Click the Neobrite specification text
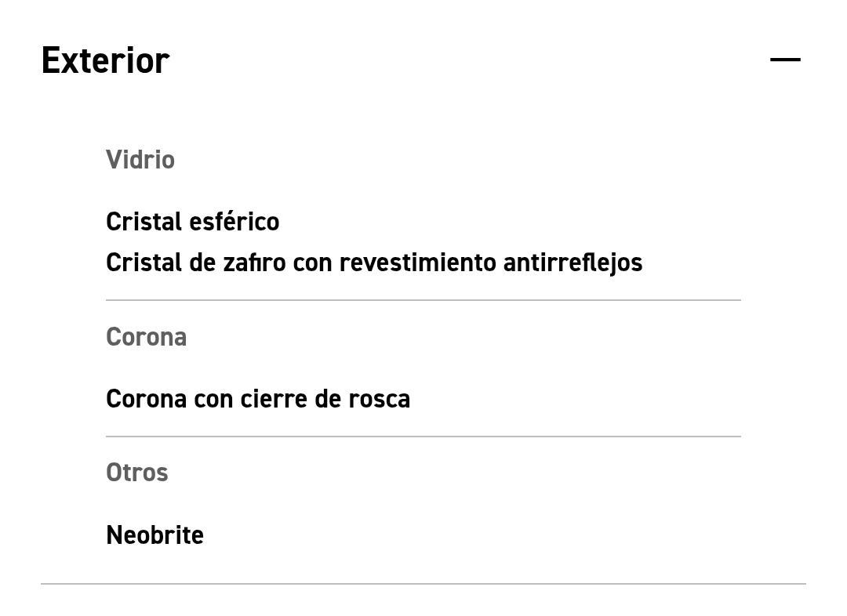 (x=154, y=535)
